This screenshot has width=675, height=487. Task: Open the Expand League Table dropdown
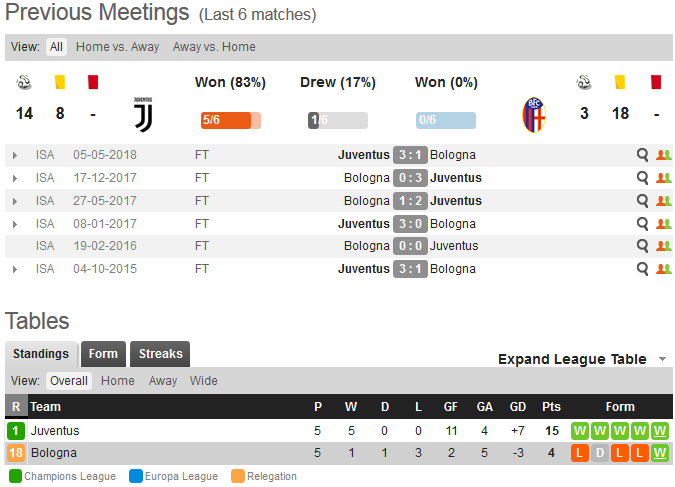582,359
